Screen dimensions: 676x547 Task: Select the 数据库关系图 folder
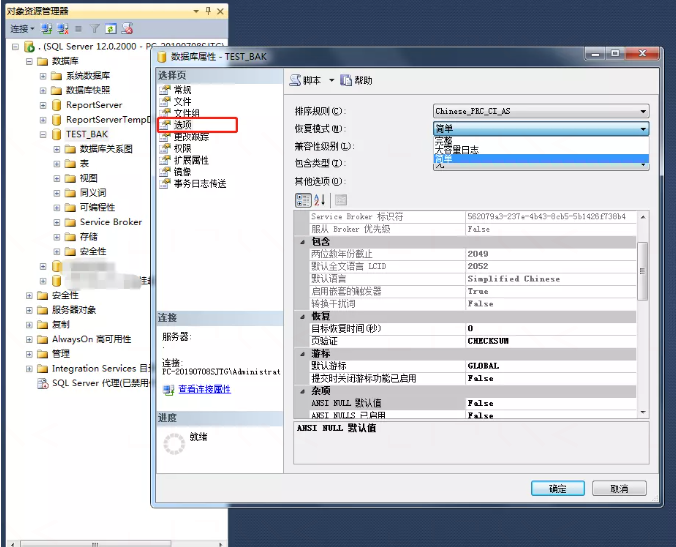(x=106, y=149)
